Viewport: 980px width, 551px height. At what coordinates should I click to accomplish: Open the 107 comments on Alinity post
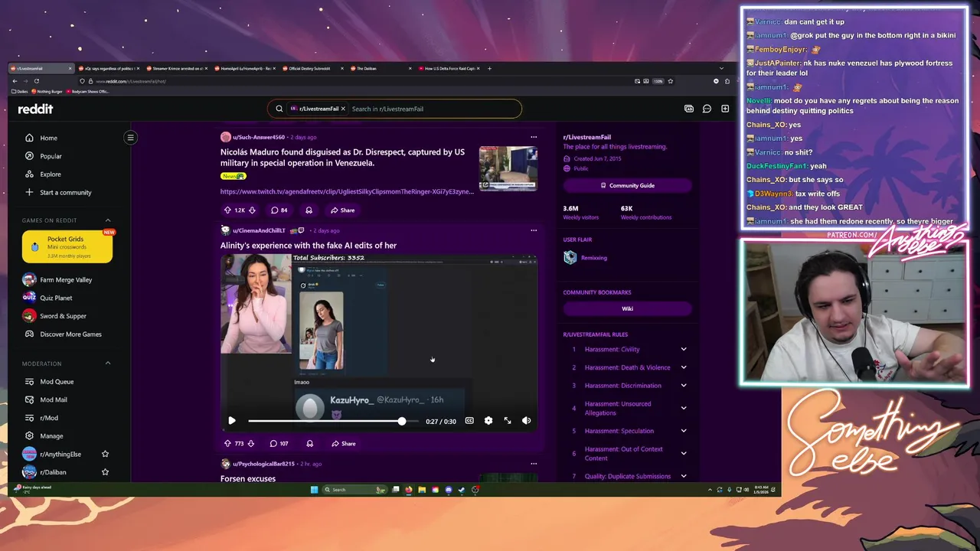[279, 444]
